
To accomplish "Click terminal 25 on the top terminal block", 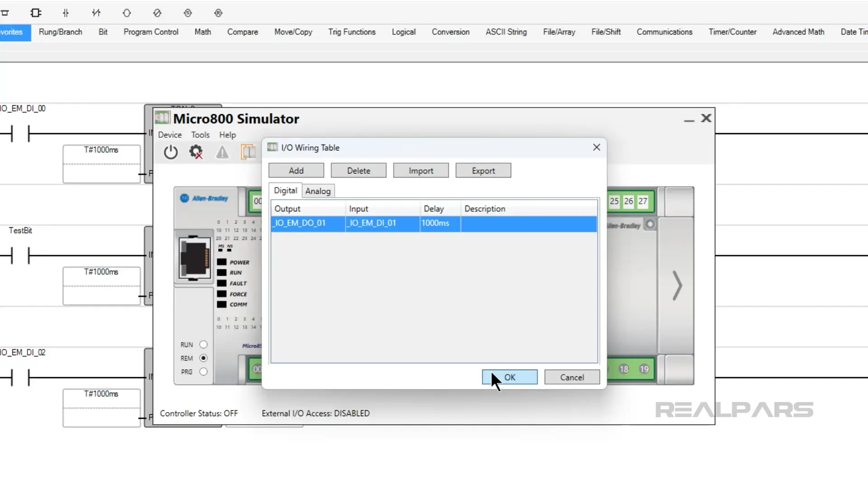I will click(x=614, y=202).
